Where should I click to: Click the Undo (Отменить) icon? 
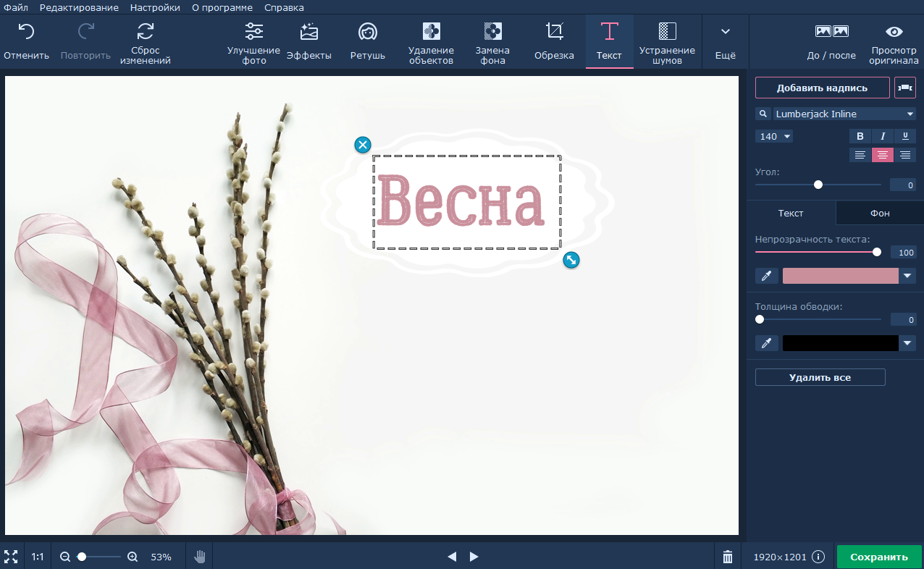point(26,31)
